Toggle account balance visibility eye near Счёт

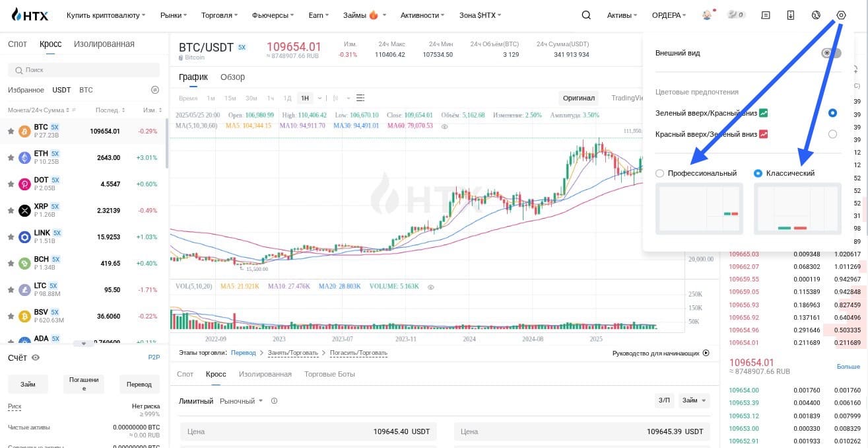coord(36,357)
